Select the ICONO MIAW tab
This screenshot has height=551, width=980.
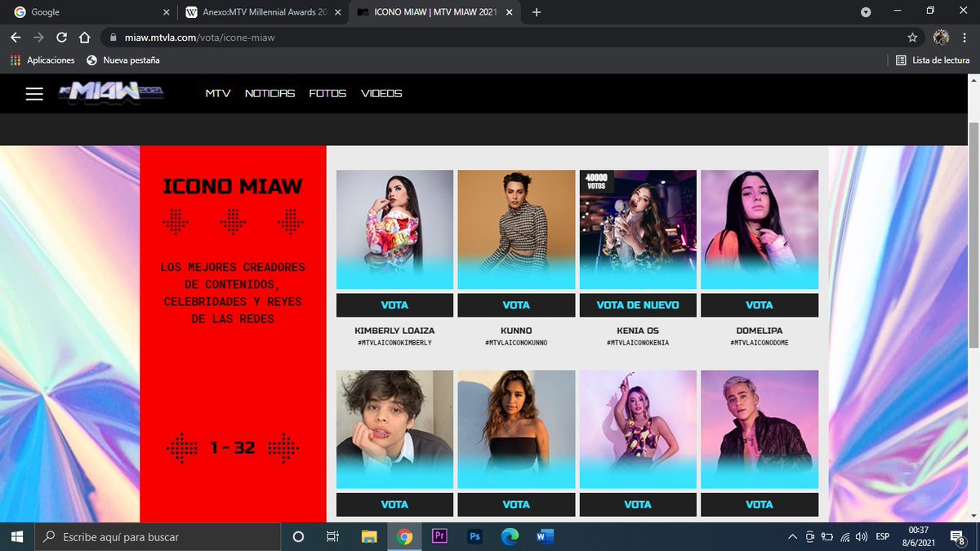[433, 12]
